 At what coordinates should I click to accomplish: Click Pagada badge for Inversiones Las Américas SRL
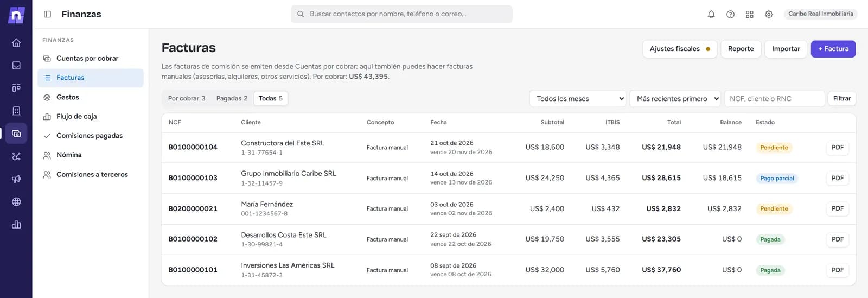click(x=770, y=270)
